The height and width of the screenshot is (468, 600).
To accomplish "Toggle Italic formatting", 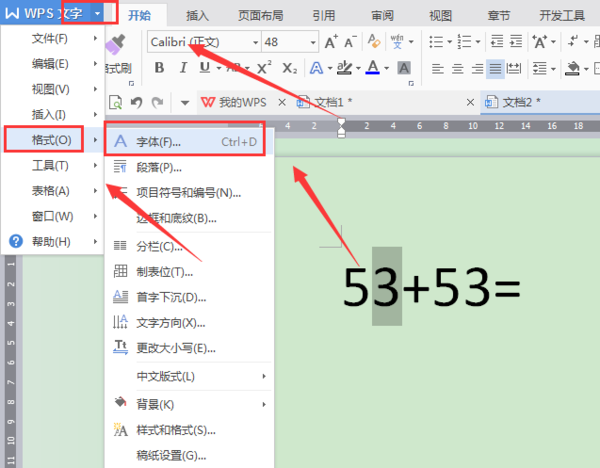I will (x=183, y=68).
